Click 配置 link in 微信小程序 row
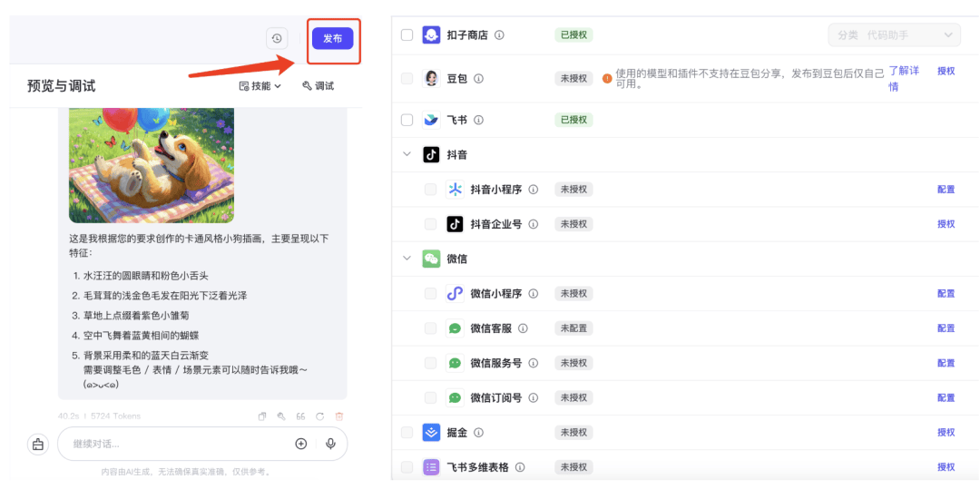 946,294
